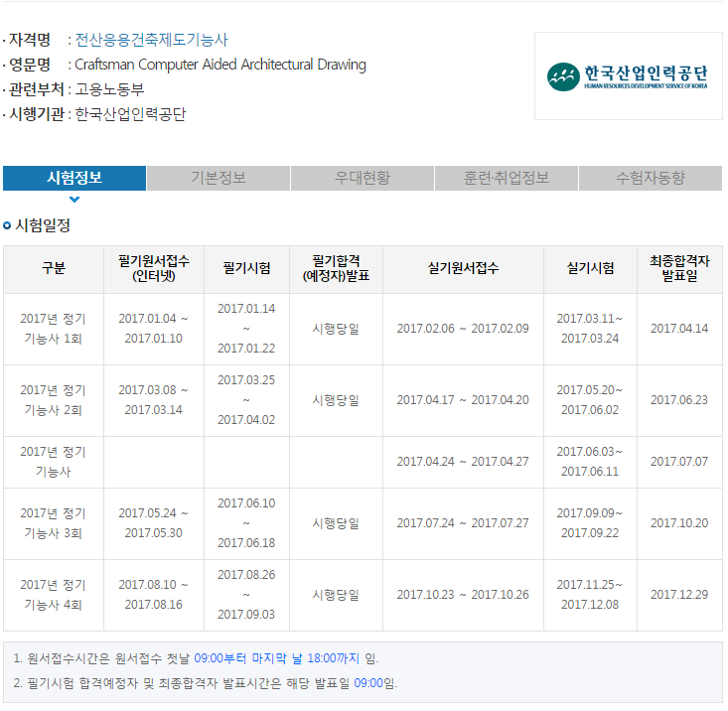728x711 pixels.
Task: Click the 실기시험 column header
Action: (590, 269)
